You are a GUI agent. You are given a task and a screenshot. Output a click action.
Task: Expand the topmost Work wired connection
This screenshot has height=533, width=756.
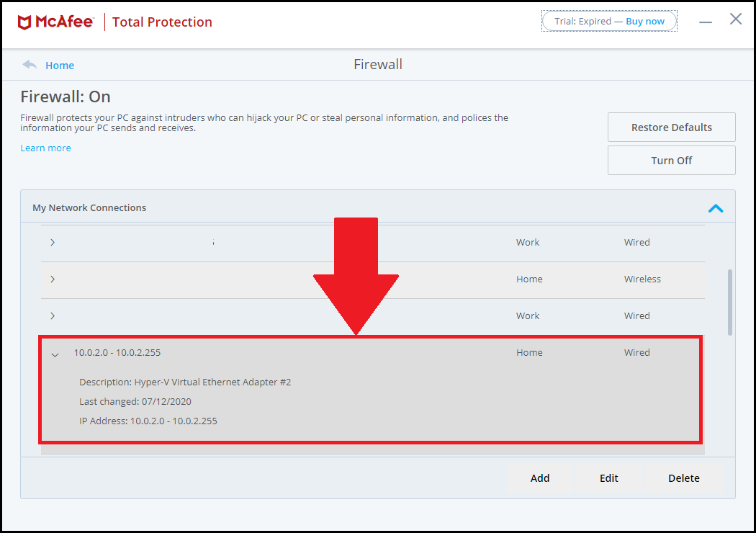[53, 243]
